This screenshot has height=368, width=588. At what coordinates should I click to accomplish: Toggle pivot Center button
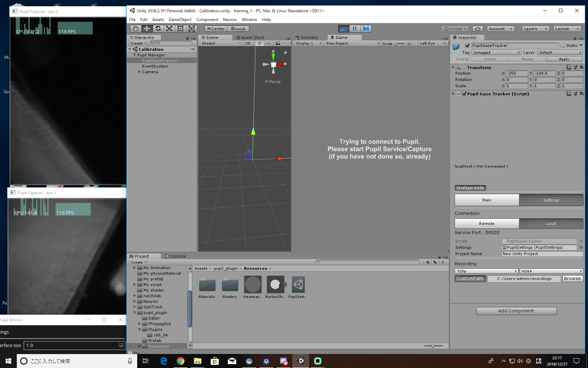(216, 29)
